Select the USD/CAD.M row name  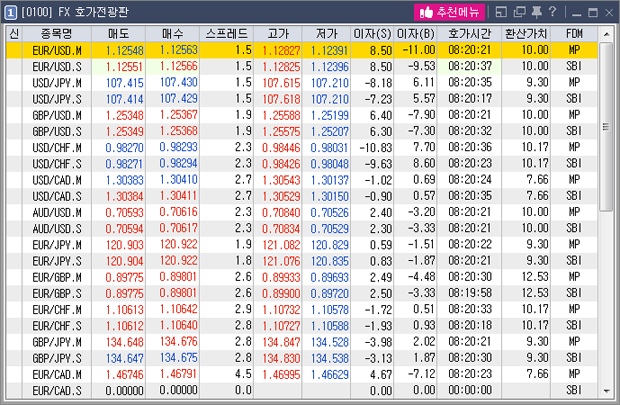pos(57,180)
